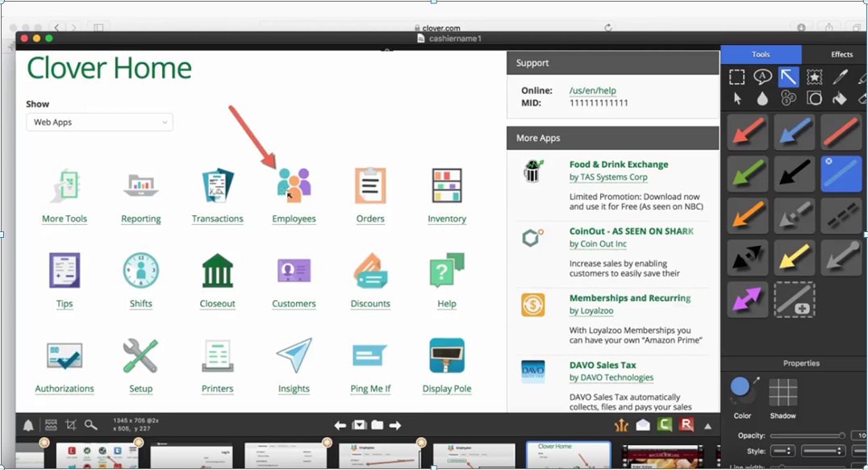Click the crop tool in bottom bar
Image resolution: width=868 pixels, height=470 pixels.
71,425
